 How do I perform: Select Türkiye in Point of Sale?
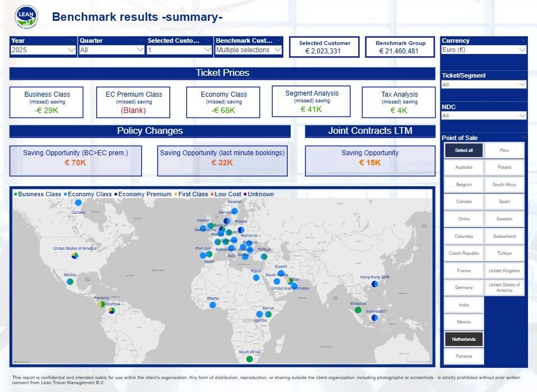[x=504, y=253]
